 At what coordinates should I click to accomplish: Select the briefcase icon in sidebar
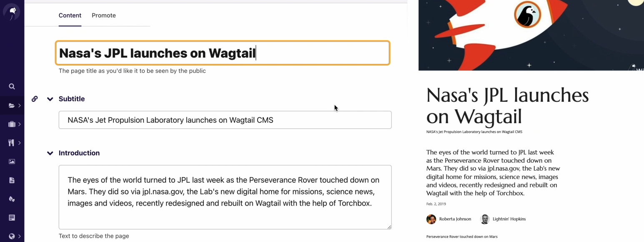tap(12, 124)
